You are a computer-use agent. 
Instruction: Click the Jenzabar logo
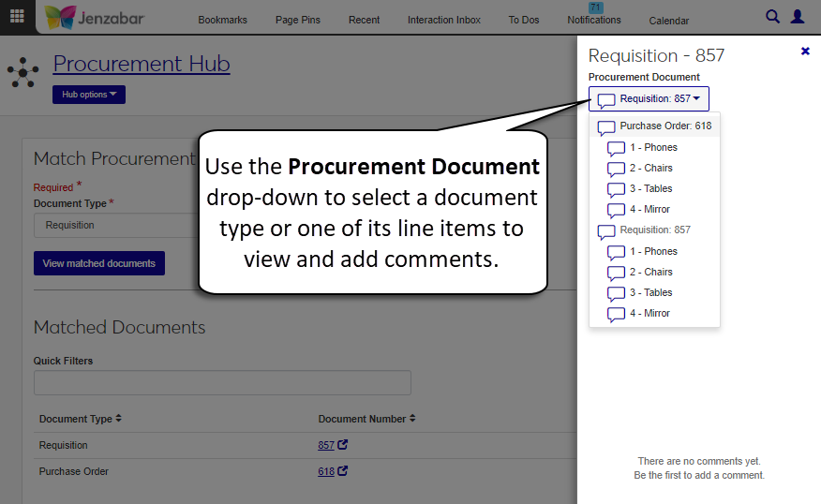pos(95,18)
